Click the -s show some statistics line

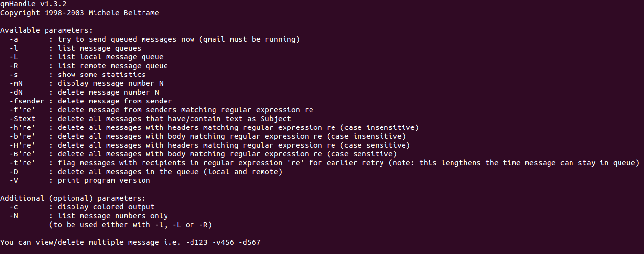77,75
